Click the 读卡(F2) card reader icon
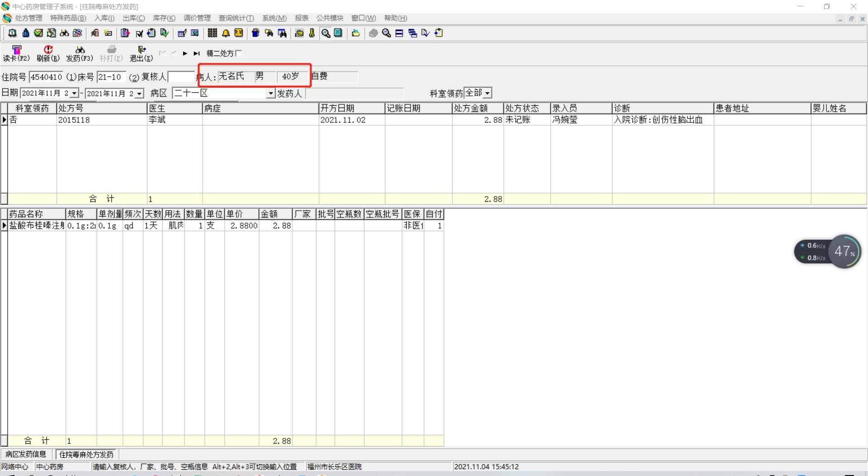The height and width of the screenshot is (476, 868). click(17, 49)
